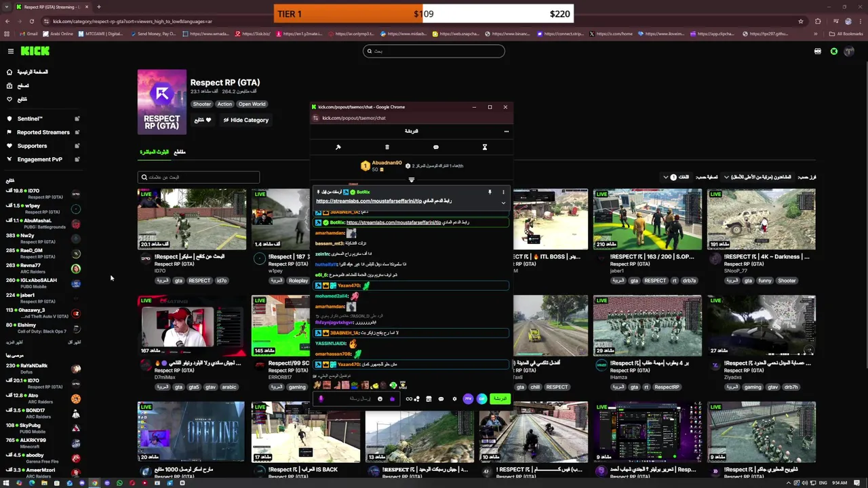Click the purple folder icon in chat input
This screenshot has height=488, width=868.
(x=392, y=399)
